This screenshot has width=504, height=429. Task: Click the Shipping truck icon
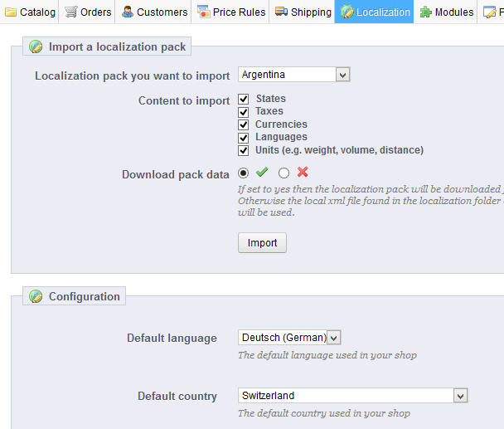click(x=281, y=12)
